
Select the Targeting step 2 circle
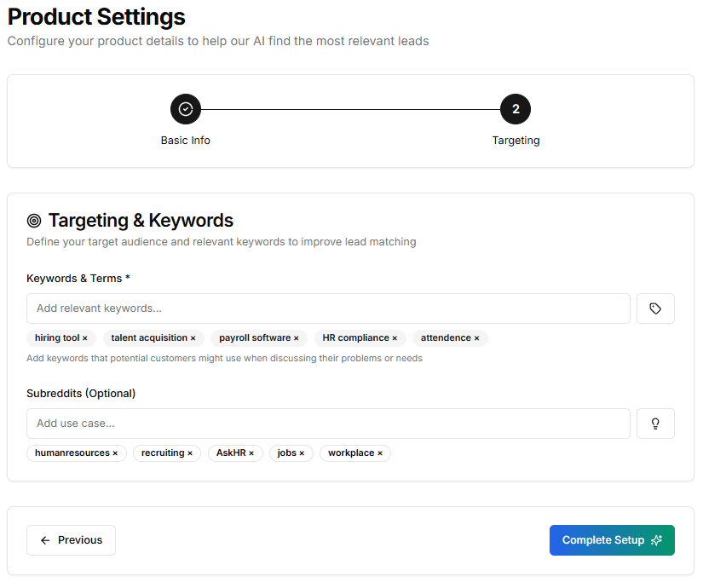point(516,109)
